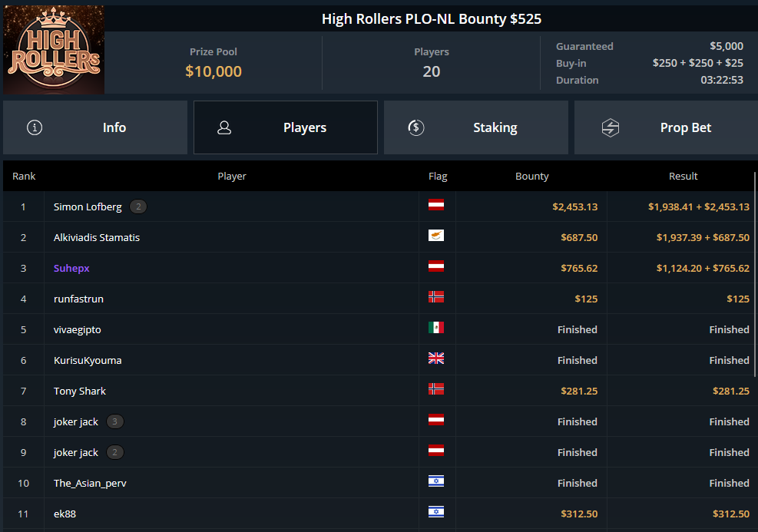Click Tony Shark's Norway flag
Screen dimensions: 758x532
[436, 389]
